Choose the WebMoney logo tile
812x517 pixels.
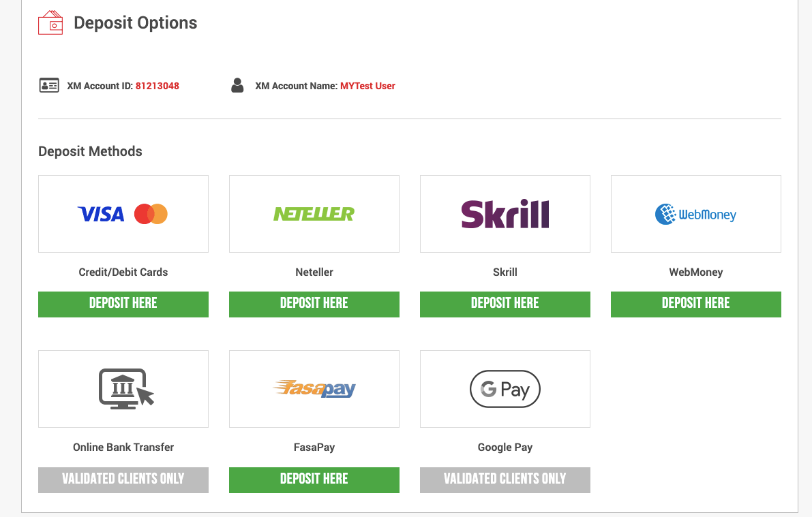[696, 214]
